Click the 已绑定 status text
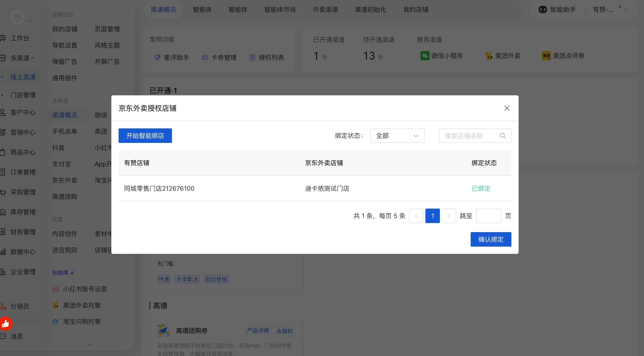Image resolution: width=644 pixels, height=356 pixels. (x=481, y=188)
